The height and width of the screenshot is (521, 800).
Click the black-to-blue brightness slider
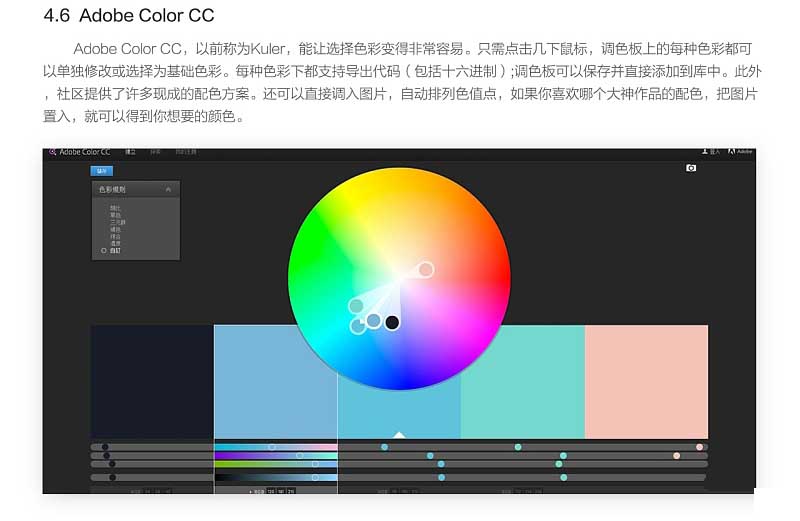(x=276, y=478)
